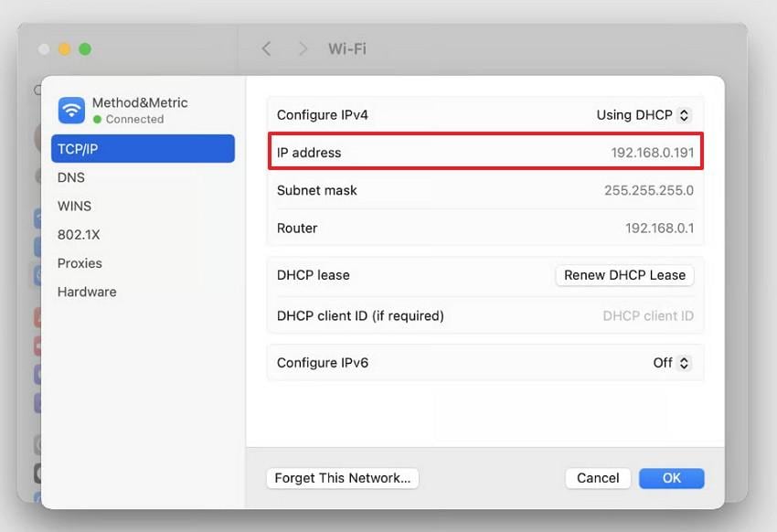The image size is (777, 532).
Task: Click the green Connected status indicator
Action: pyautogui.click(x=97, y=120)
